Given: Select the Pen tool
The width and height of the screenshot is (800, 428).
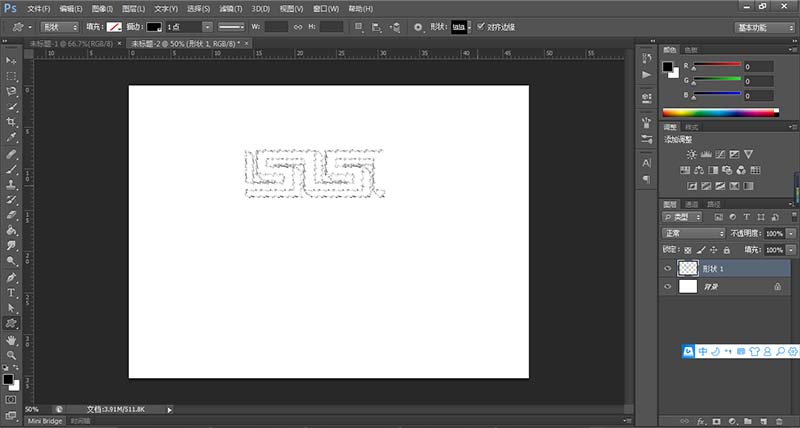Looking at the screenshot, I should pyautogui.click(x=11, y=278).
